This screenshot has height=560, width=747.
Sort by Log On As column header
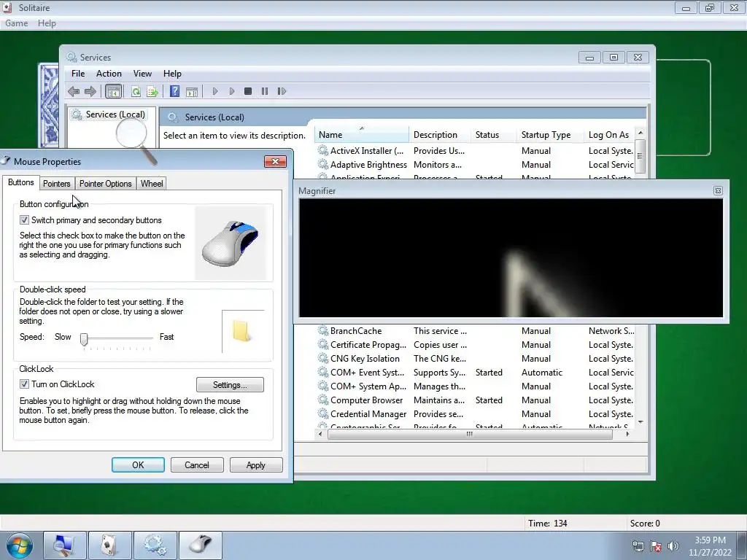coord(611,135)
